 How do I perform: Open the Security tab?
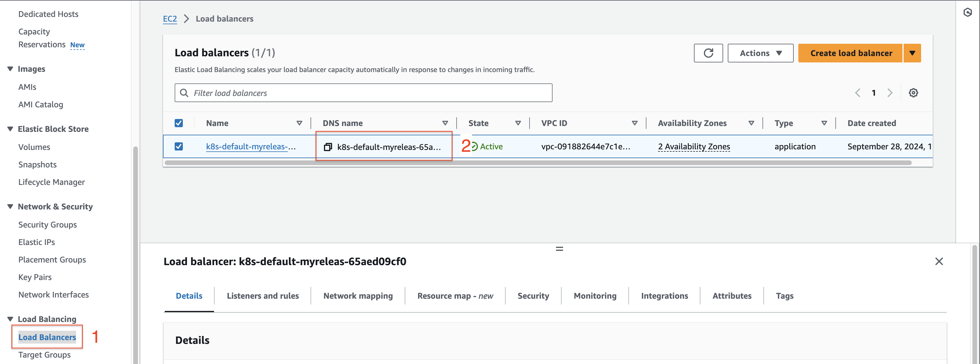[x=533, y=296]
